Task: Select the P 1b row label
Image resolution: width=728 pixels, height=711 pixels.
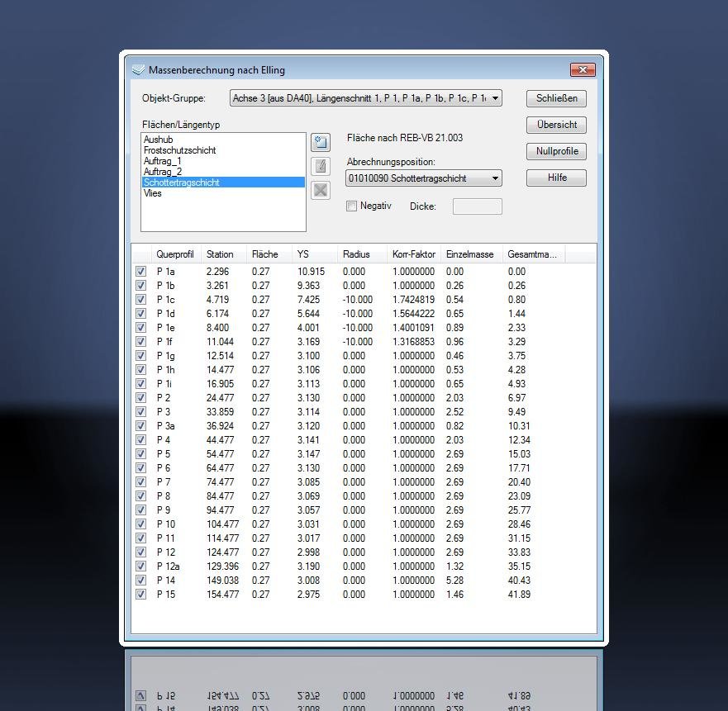Action: [166, 286]
